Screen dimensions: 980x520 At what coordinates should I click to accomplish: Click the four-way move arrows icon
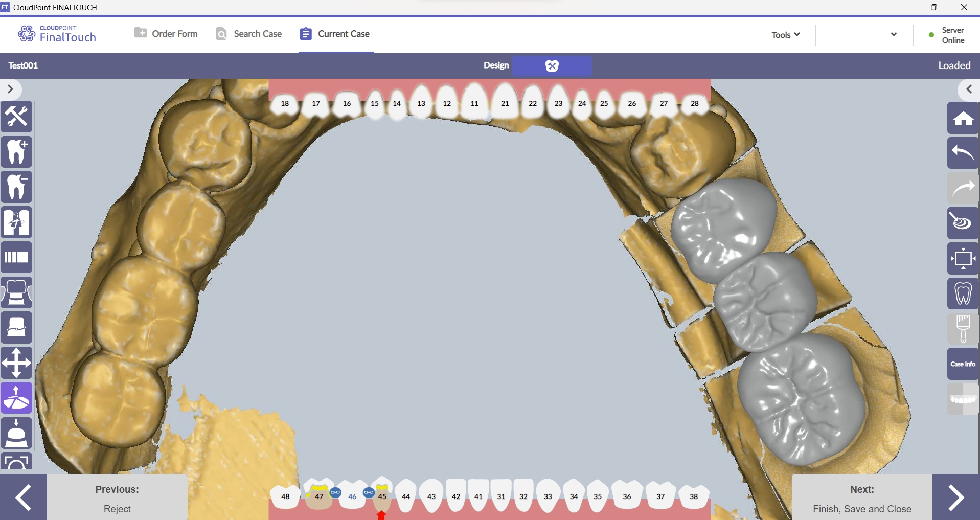pyautogui.click(x=16, y=363)
